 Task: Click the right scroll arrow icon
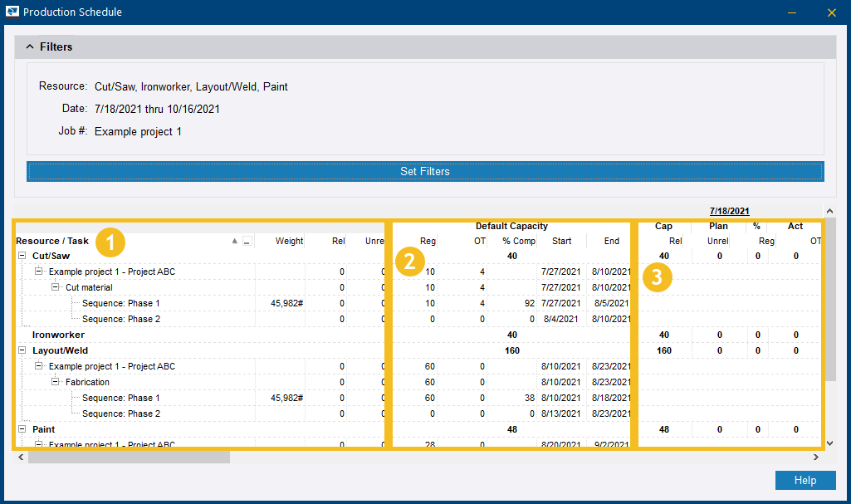coord(816,457)
